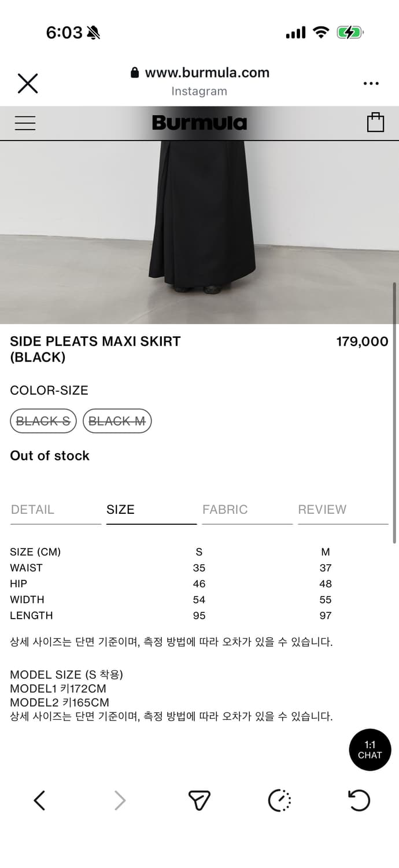
Task: Open the FABRIC tab
Action: (225, 509)
